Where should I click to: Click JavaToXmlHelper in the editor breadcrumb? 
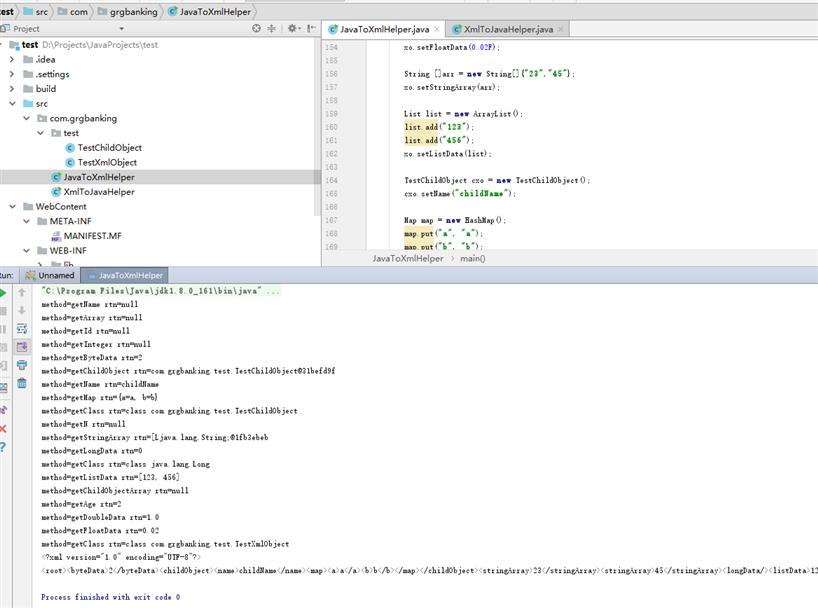pyautogui.click(x=407, y=258)
